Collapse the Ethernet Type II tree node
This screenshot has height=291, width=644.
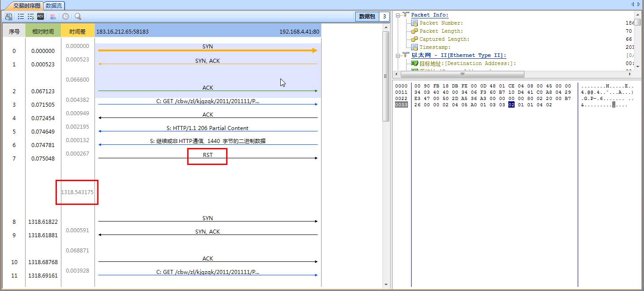click(398, 55)
